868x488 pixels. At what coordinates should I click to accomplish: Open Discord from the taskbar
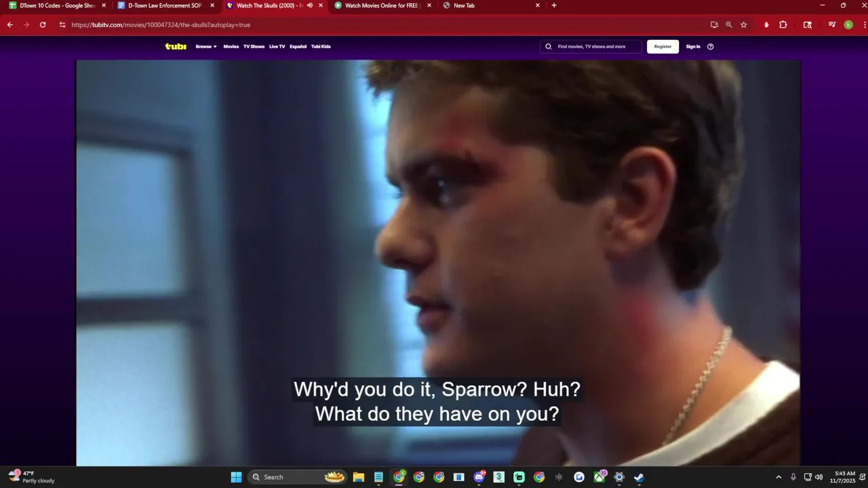479,477
